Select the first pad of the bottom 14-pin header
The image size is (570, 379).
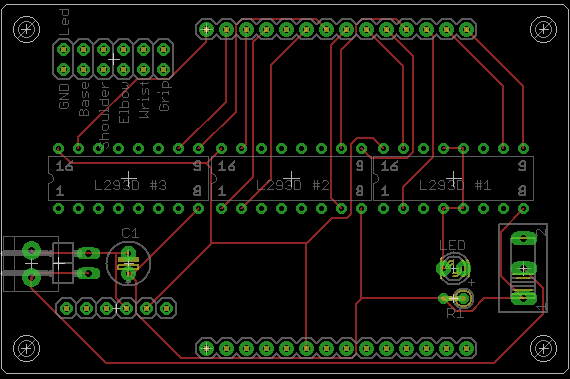[206, 348]
